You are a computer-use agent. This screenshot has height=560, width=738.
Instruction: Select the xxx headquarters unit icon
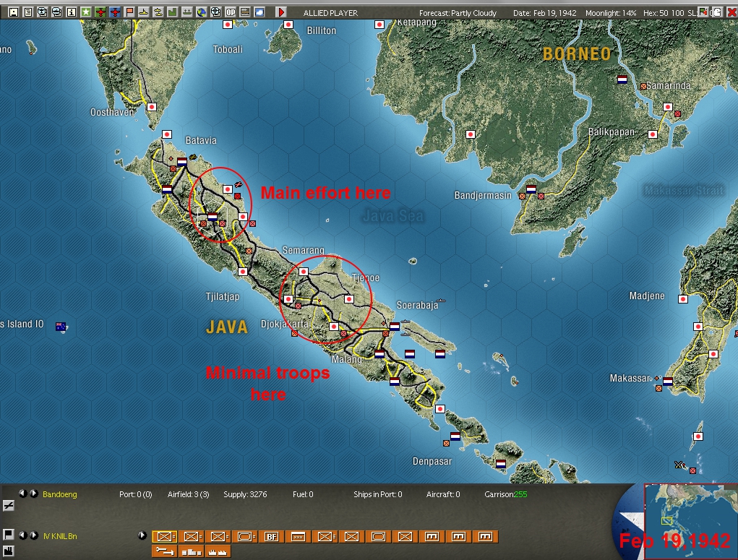298,536
